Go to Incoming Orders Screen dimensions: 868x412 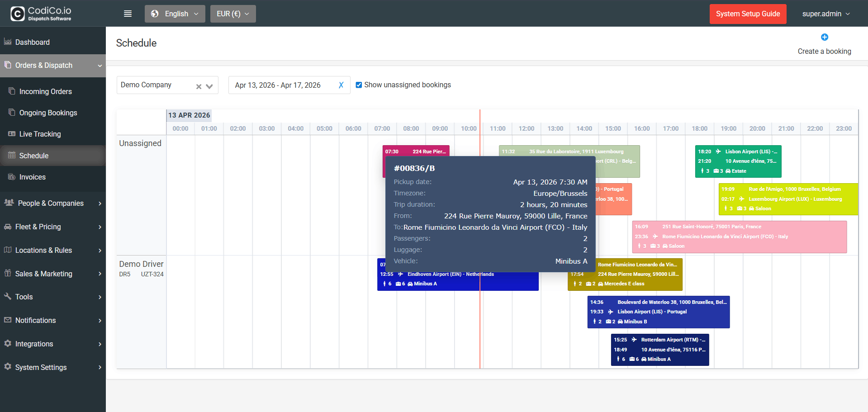pos(45,91)
